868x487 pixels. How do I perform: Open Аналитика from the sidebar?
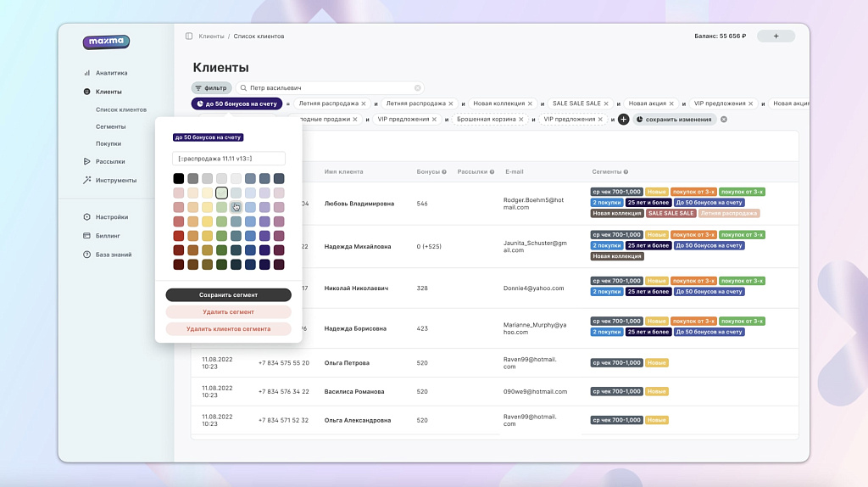click(111, 73)
